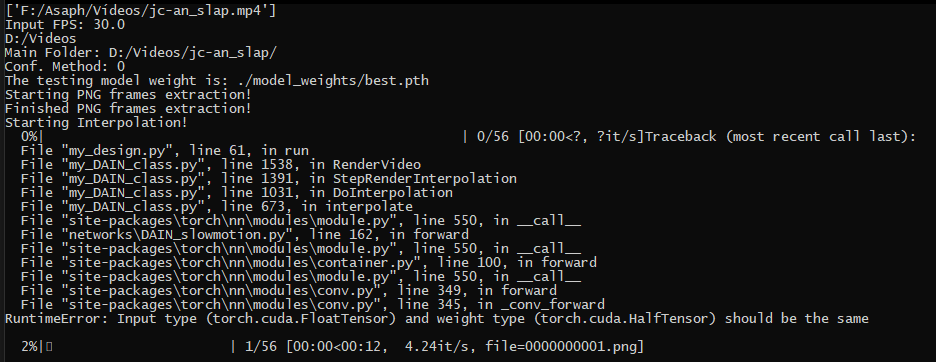Viewport: 936px width, 362px height.
Task: Click the 'container.py' line 100 entry
Action: tap(309, 263)
